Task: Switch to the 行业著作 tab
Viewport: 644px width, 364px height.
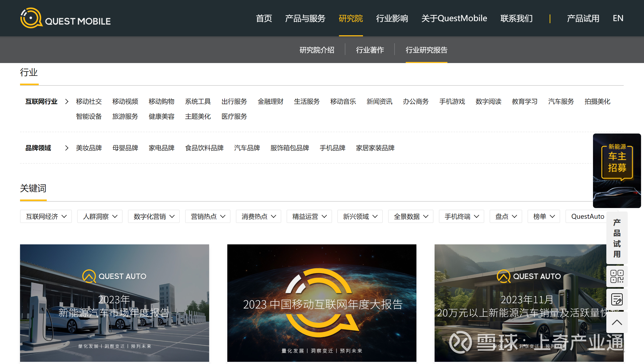Action: (x=370, y=50)
